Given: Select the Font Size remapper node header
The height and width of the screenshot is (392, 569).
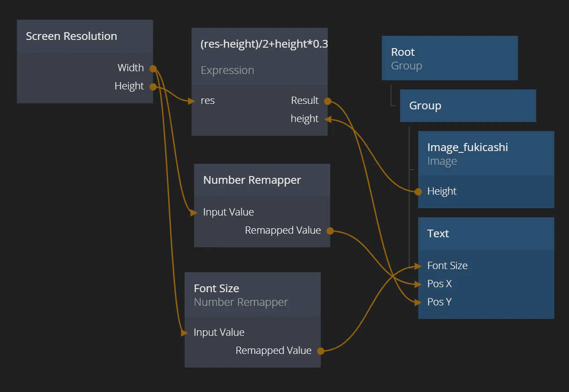Looking at the screenshot, I should point(253,294).
